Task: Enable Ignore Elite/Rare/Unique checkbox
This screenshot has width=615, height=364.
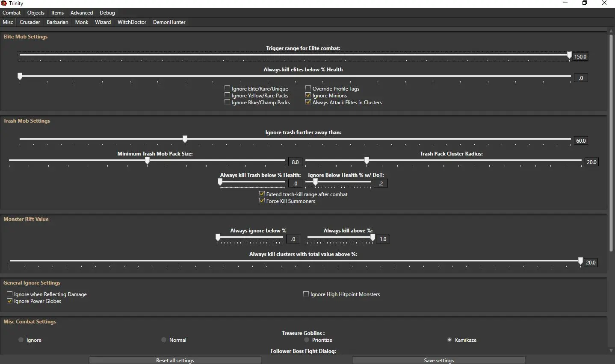Action: pyautogui.click(x=228, y=88)
